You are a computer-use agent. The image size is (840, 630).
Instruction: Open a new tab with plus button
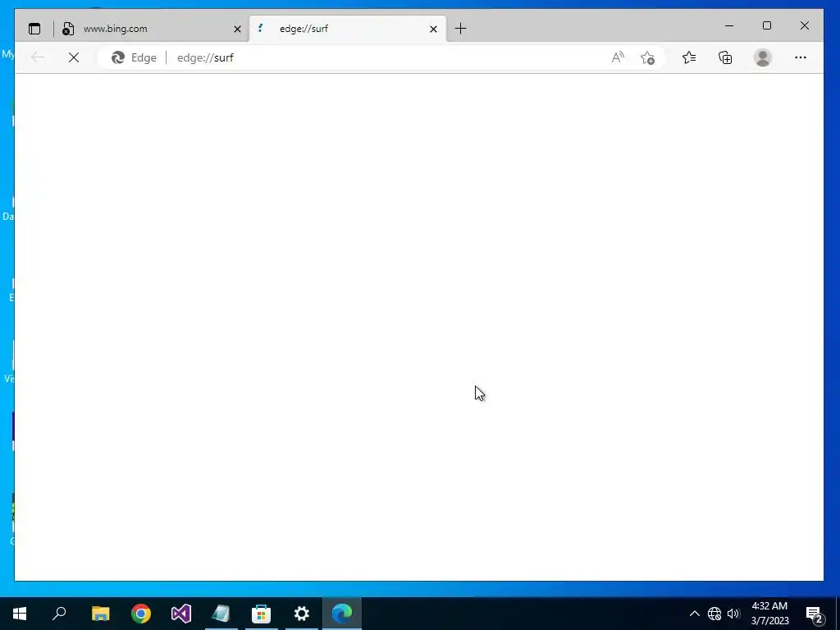[460, 29]
